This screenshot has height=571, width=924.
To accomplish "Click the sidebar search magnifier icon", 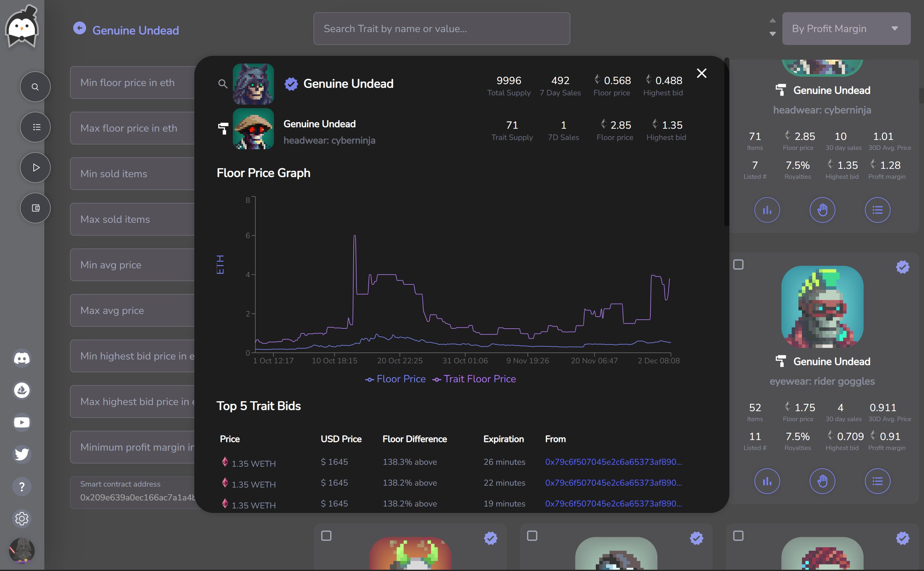I will [x=35, y=87].
